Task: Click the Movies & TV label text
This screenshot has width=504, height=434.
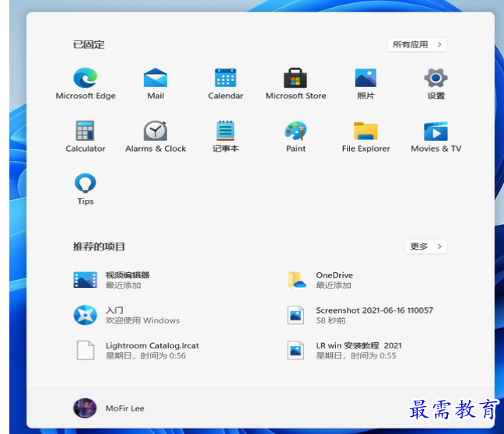Action: pyautogui.click(x=436, y=149)
